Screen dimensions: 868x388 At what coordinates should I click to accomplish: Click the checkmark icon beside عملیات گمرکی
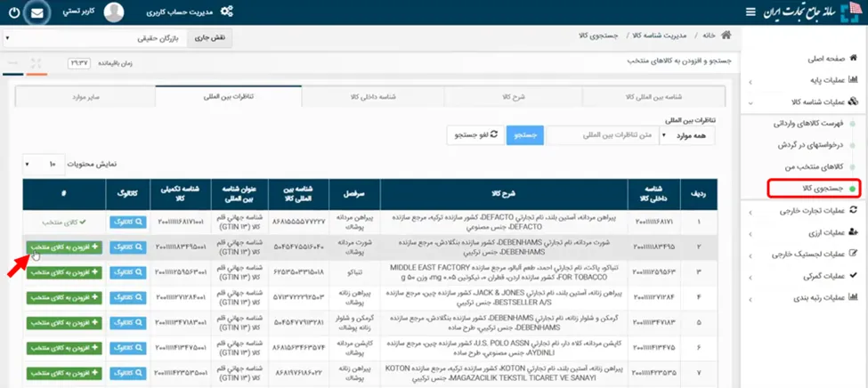(x=853, y=275)
